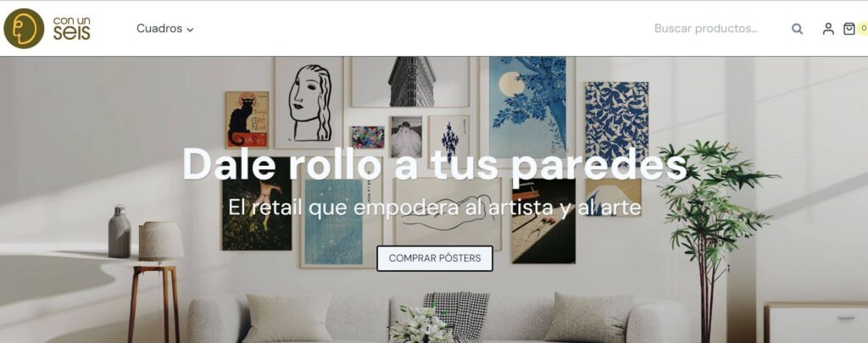Click the COMPRAR PÓSTERS button

point(435,258)
